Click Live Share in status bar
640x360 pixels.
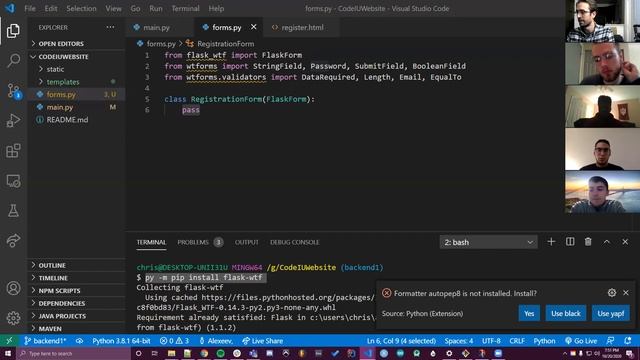(262, 341)
